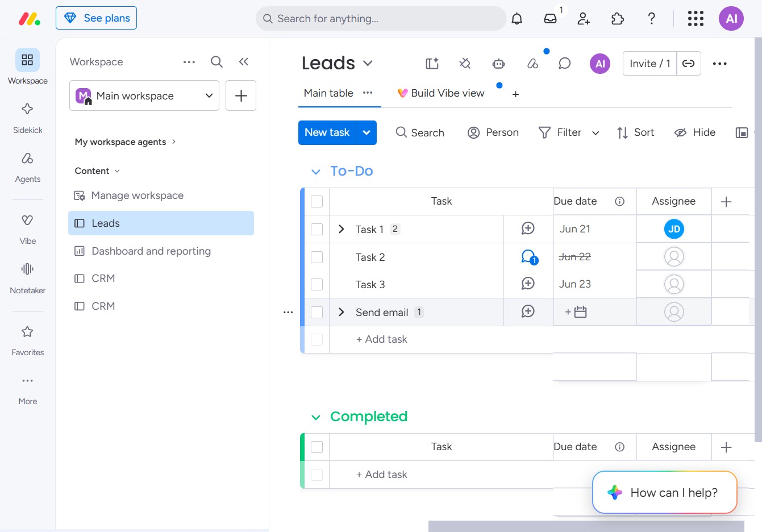Open the board discussion chat bubble icon

coord(564,63)
